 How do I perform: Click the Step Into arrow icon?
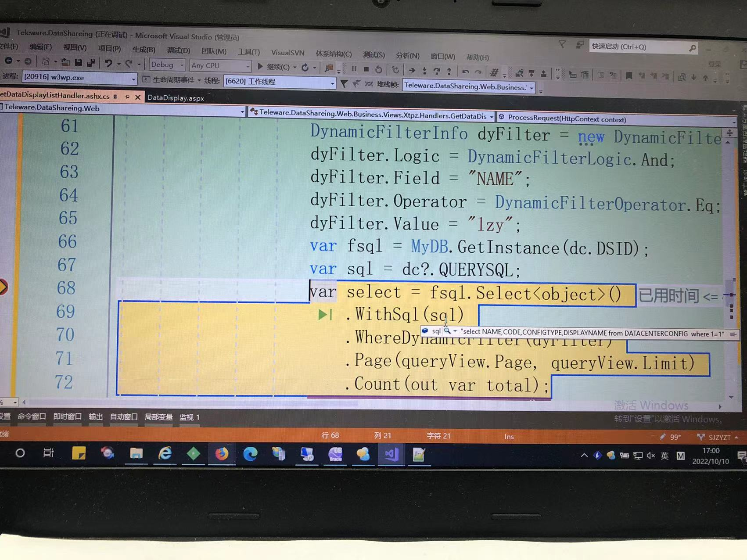point(424,70)
